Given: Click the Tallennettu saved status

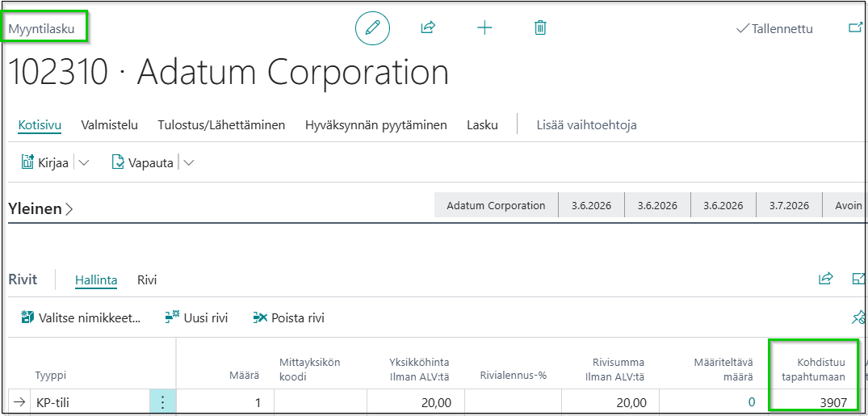Looking at the screenshot, I should click(774, 29).
